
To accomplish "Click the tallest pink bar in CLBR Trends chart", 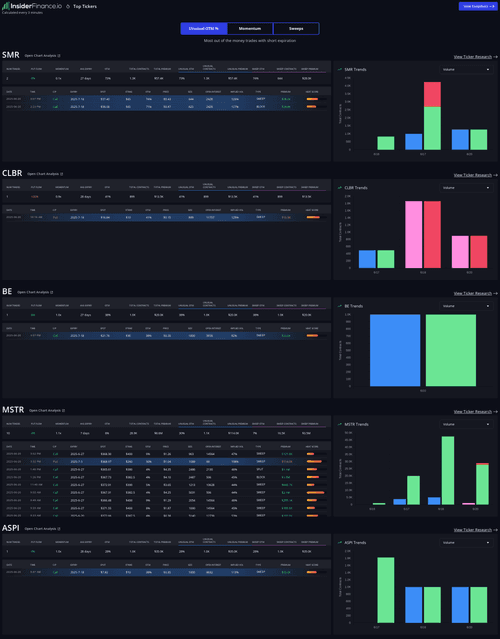I will click(x=414, y=234).
